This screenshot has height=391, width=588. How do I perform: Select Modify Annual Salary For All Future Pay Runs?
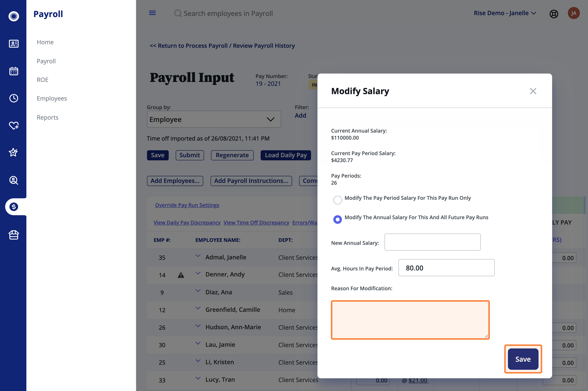point(337,219)
